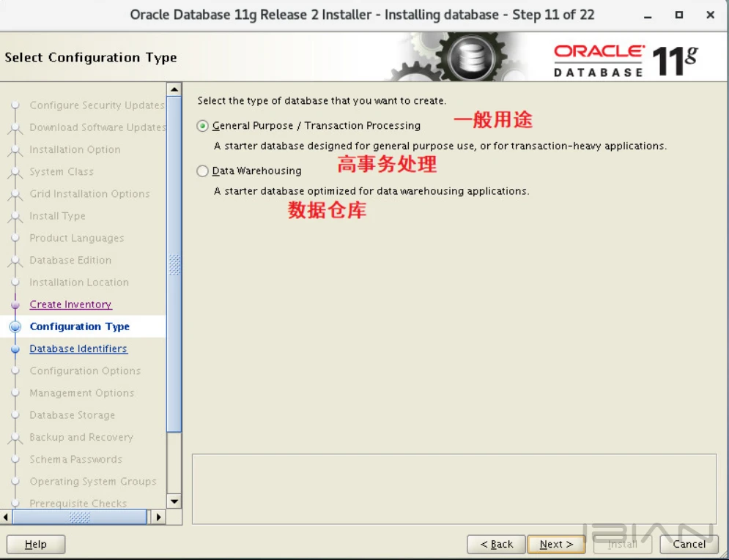This screenshot has width=729, height=560.
Task: Click the Configuration Options step
Action: coord(85,370)
